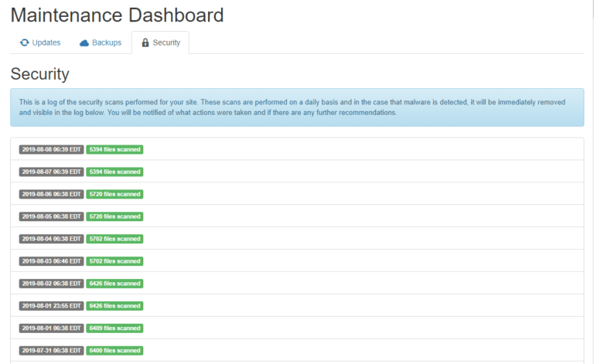Click 5702 files scanned badge for 2019-08-04
The image size is (594, 364).
114,239
